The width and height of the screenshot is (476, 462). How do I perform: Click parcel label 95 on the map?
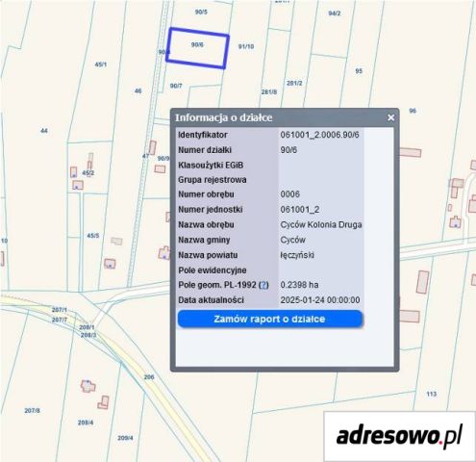point(359,71)
